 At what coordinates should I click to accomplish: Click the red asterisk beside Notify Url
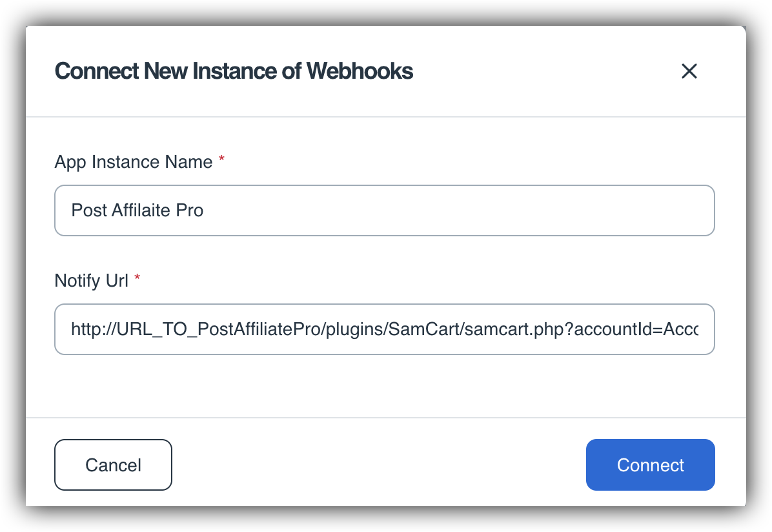coord(137,280)
